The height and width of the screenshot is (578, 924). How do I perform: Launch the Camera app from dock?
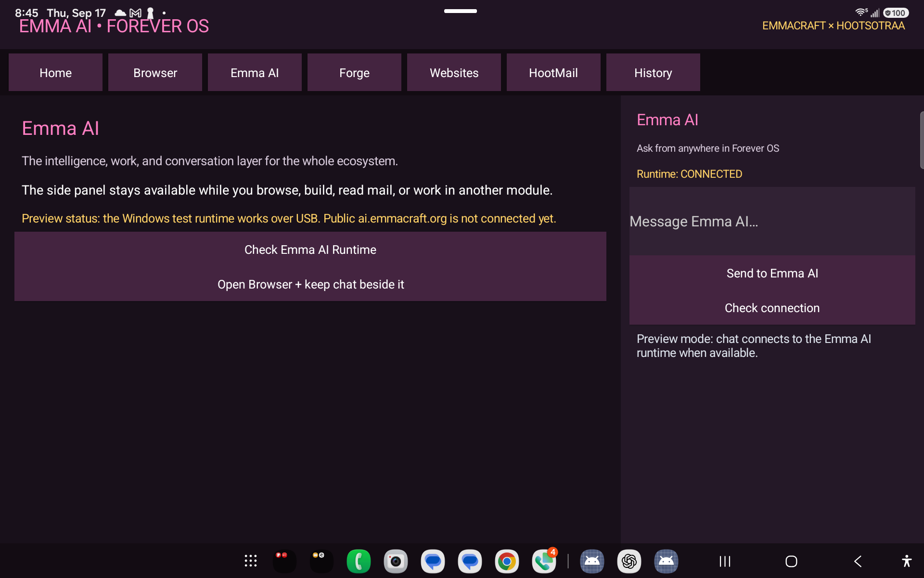pos(396,561)
